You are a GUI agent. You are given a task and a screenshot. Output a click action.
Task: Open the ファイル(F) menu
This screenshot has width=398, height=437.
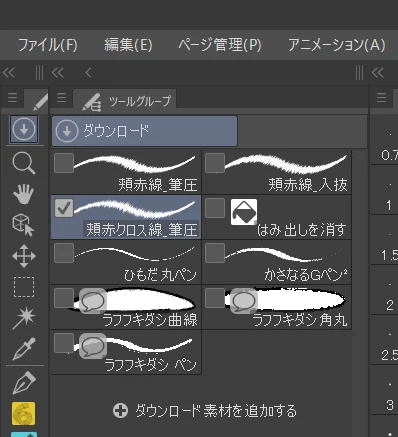47,45
